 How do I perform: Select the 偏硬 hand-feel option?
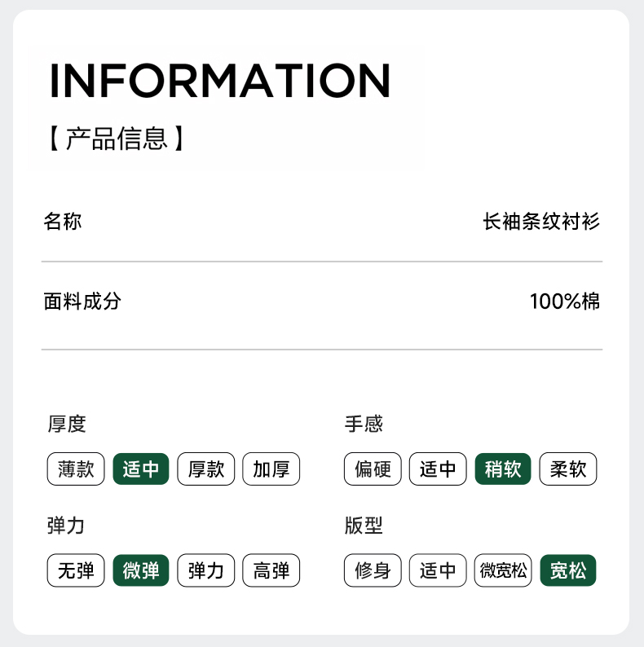[x=373, y=469]
